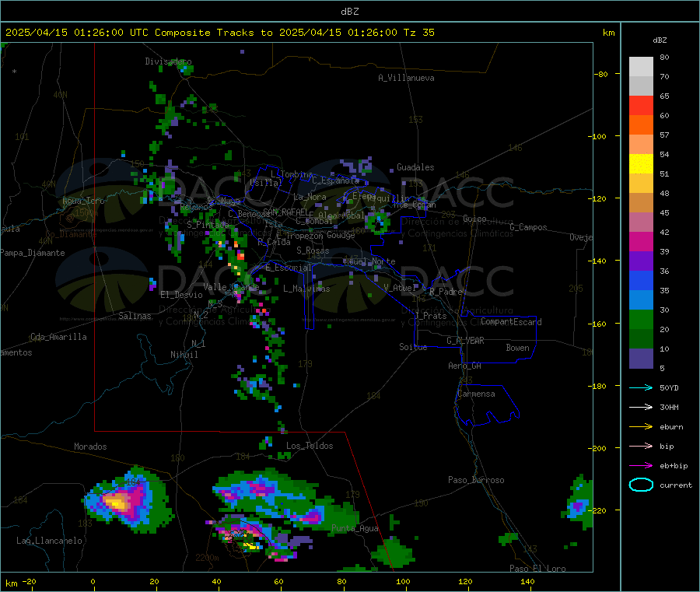Click the Valle_Grande map label

coord(231,286)
